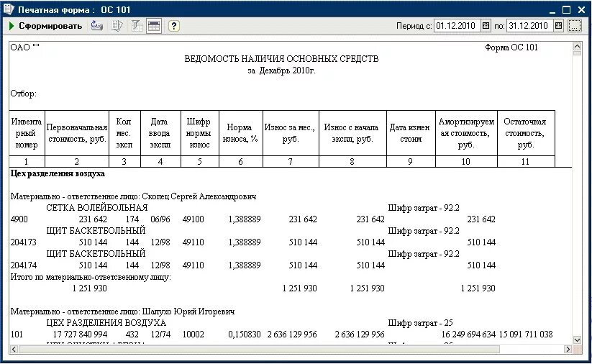592x364 pixels.
Task: Click the Дата измен стоим header
Action: (411, 133)
